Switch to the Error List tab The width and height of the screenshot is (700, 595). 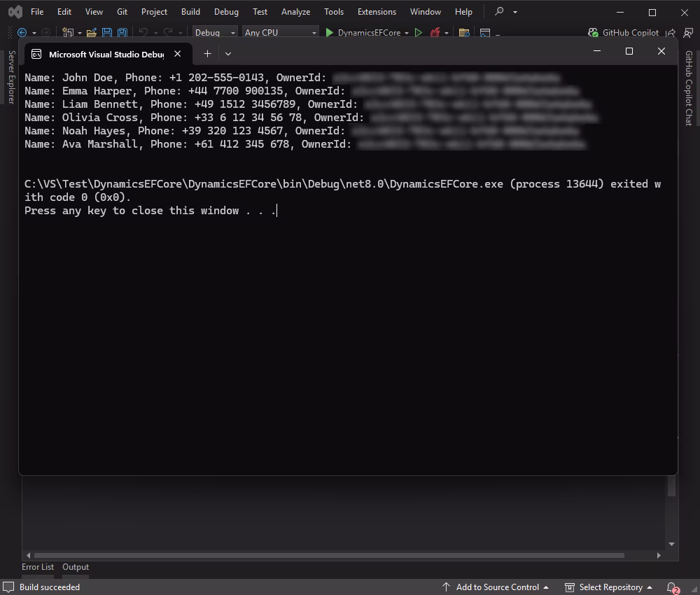(x=38, y=567)
